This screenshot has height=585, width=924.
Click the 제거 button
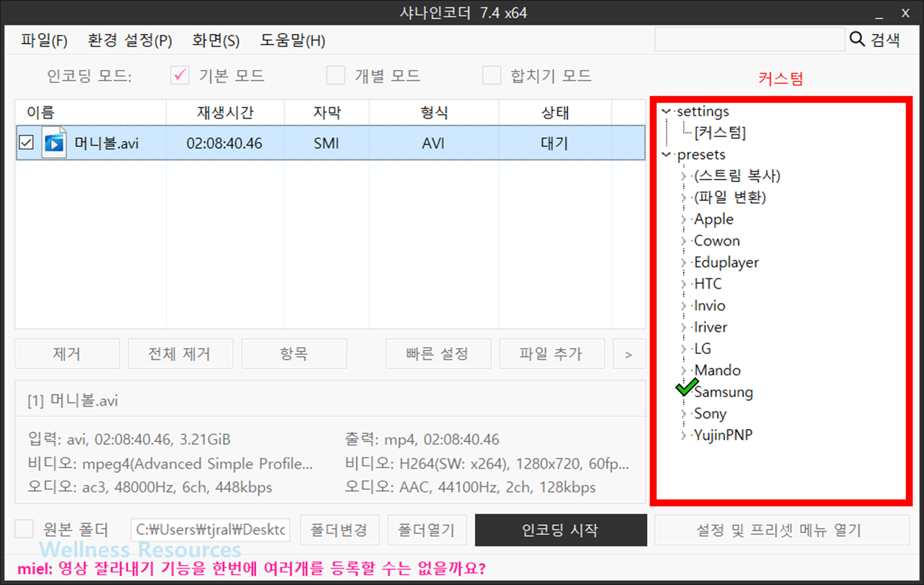(x=67, y=353)
